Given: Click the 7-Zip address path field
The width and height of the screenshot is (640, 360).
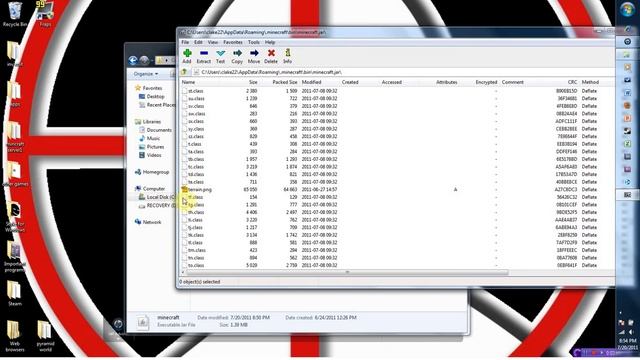Looking at the screenshot, I should tap(402, 72).
